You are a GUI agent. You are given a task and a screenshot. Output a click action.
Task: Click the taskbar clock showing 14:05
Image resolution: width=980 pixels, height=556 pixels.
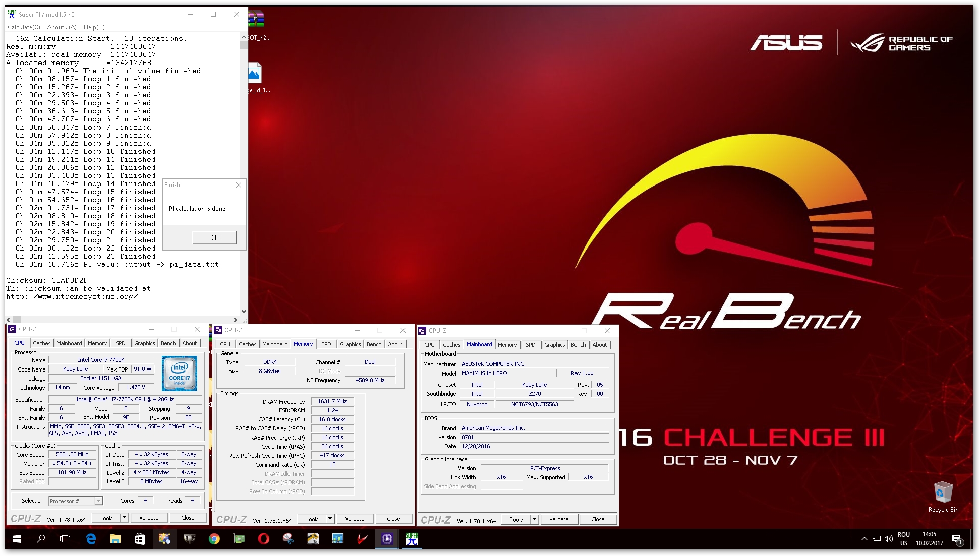click(x=930, y=539)
